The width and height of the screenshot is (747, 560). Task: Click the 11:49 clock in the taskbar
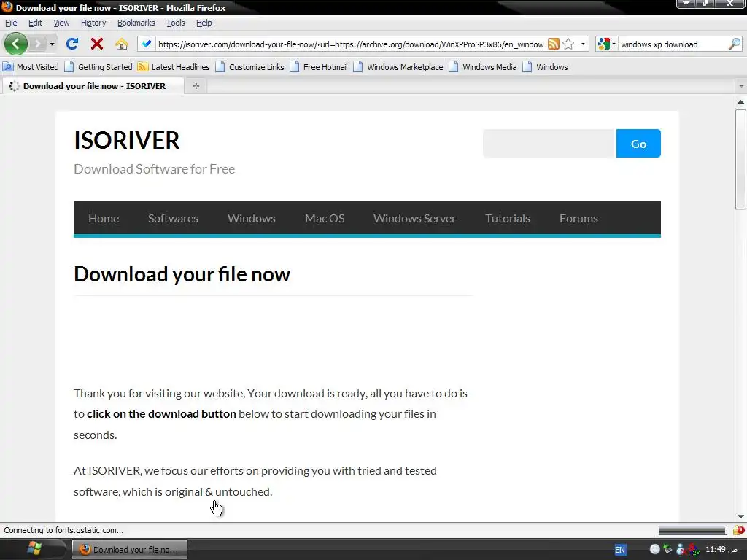point(721,549)
